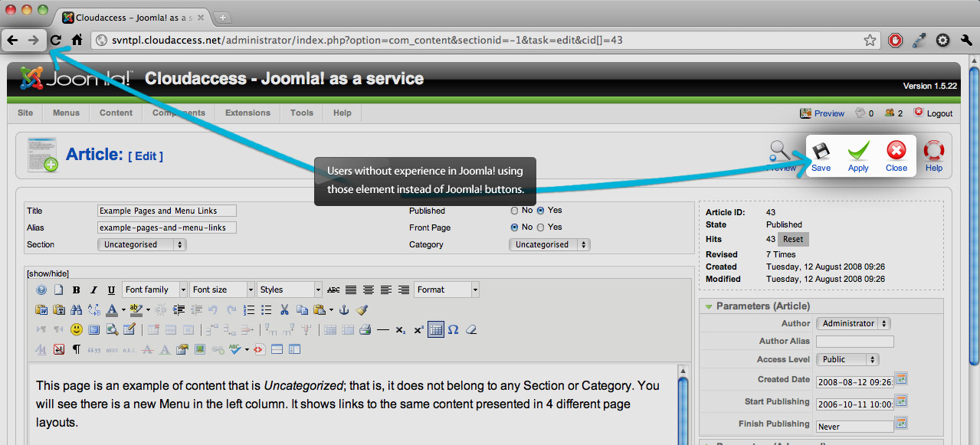The height and width of the screenshot is (445, 980).
Task: Cut selection with the scissors icon
Action: click(284, 310)
